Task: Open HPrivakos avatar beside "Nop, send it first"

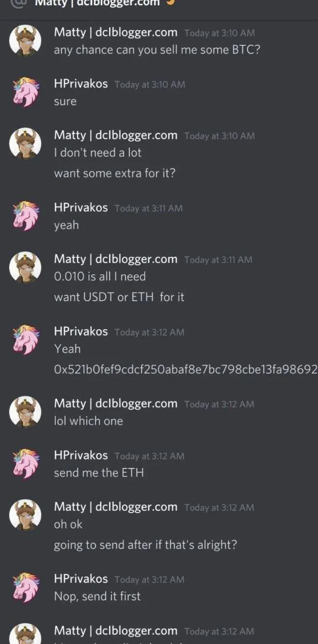Action: point(25,587)
